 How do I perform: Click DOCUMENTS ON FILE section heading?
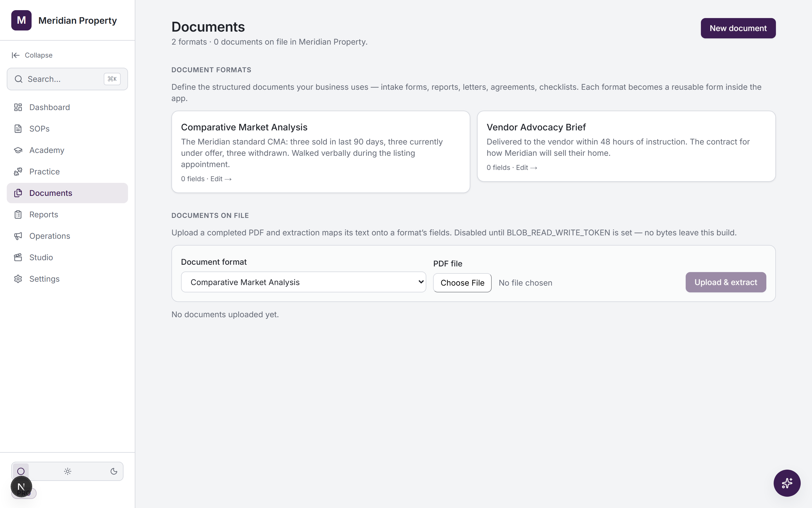coord(210,216)
